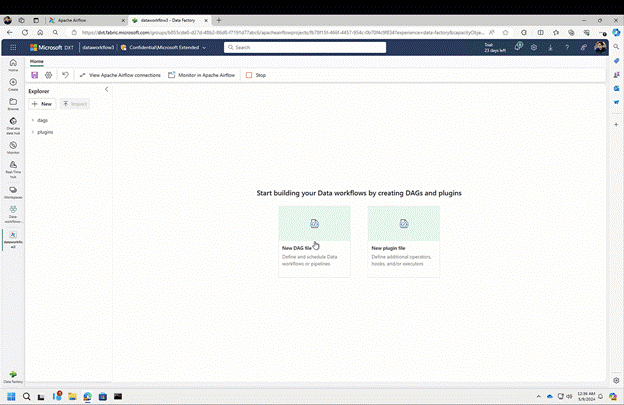Switch to the Apache Airflow browser tab

click(86, 20)
